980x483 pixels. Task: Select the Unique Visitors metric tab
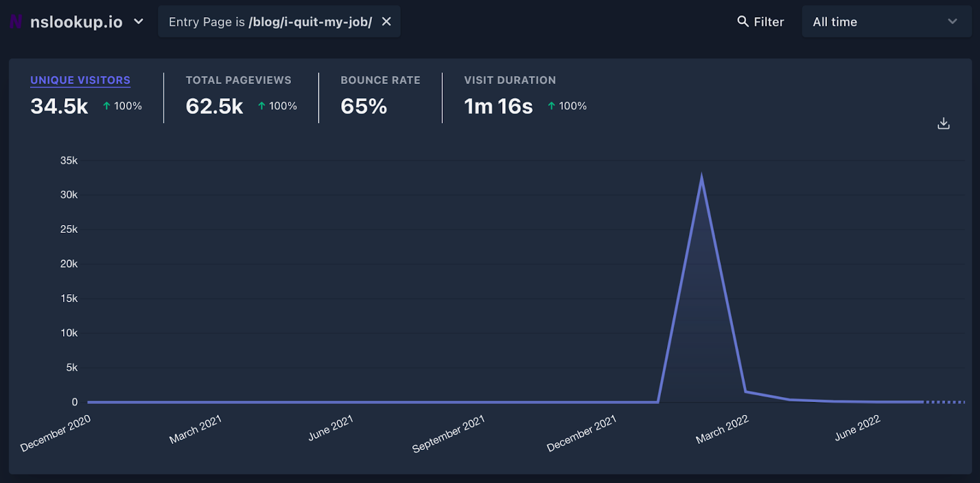(80, 80)
